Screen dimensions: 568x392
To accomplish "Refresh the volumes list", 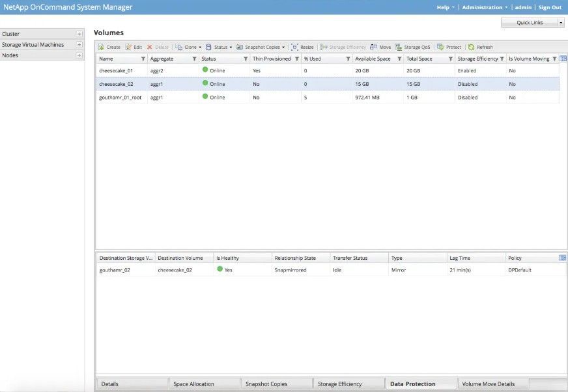I will [x=472, y=48].
